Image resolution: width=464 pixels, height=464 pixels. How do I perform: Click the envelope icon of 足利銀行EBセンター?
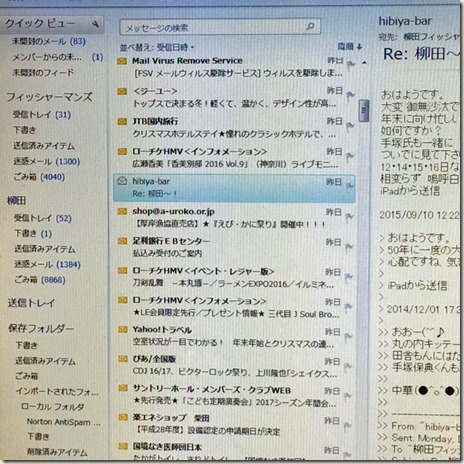[x=122, y=241]
